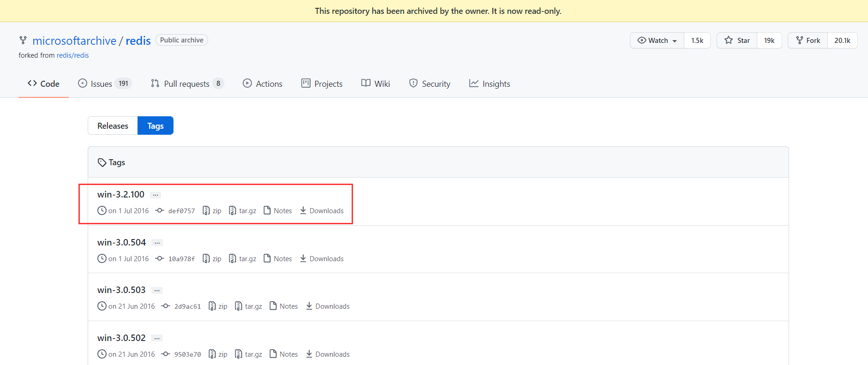The height and width of the screenshot is (365, 868).
Task: Open the redis repository name link
Action: [x=138, y=41]
